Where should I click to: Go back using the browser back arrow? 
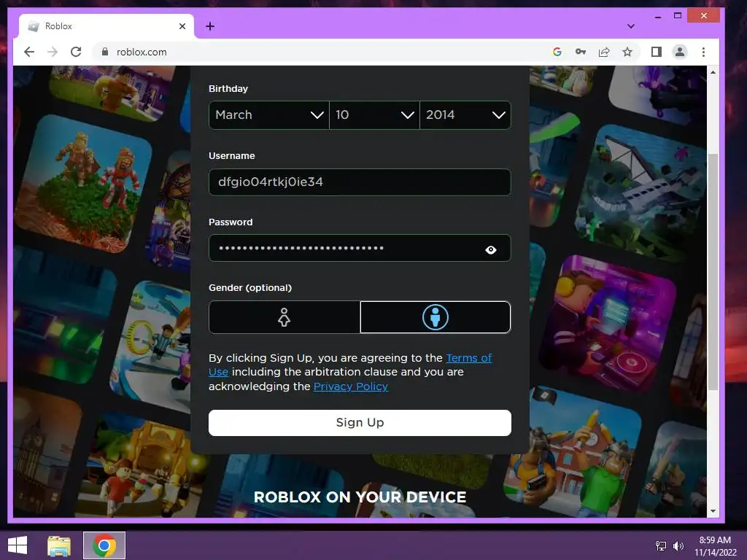point(29,52)
